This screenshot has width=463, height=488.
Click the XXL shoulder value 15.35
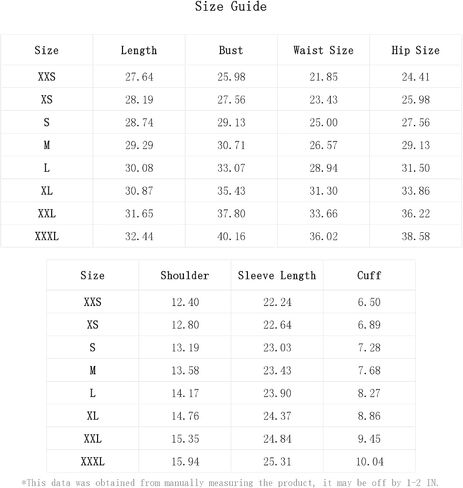pos(185,439)
